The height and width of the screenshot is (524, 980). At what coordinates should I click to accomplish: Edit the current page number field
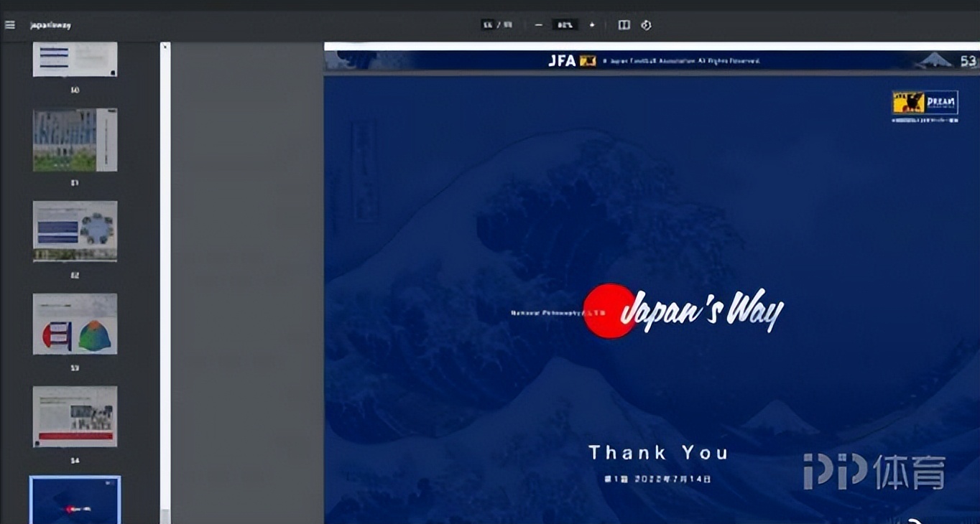click(489, 25)
